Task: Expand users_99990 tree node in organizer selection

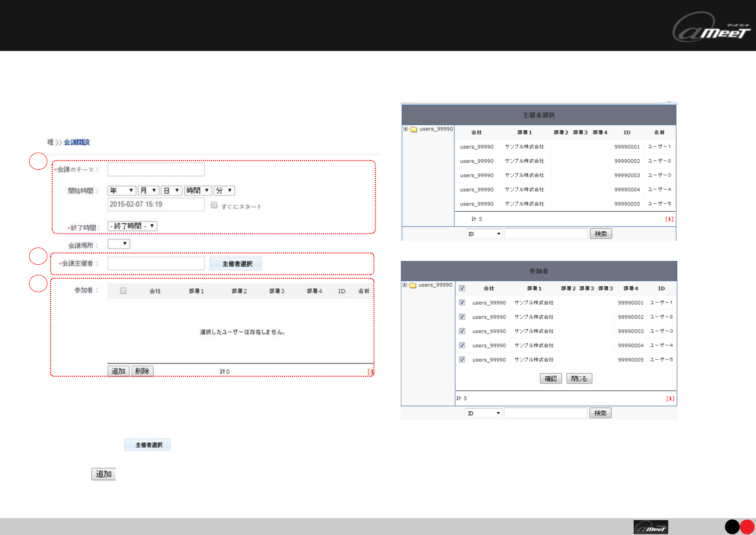Action: [405, 129]
